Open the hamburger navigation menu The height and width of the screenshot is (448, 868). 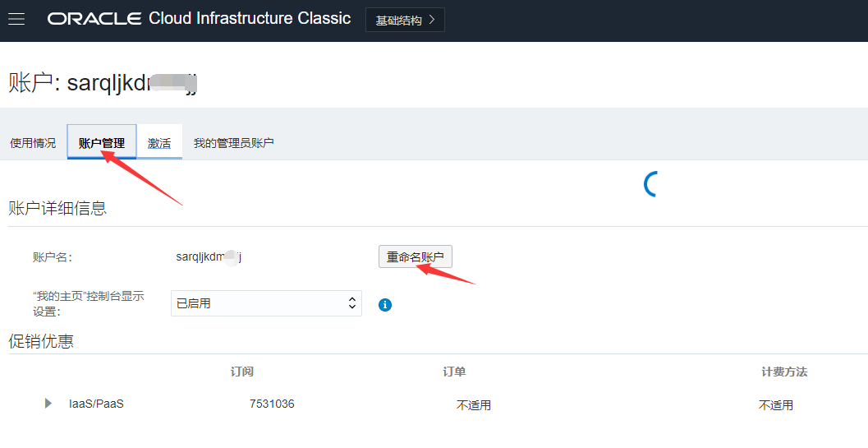click(16, 19)
